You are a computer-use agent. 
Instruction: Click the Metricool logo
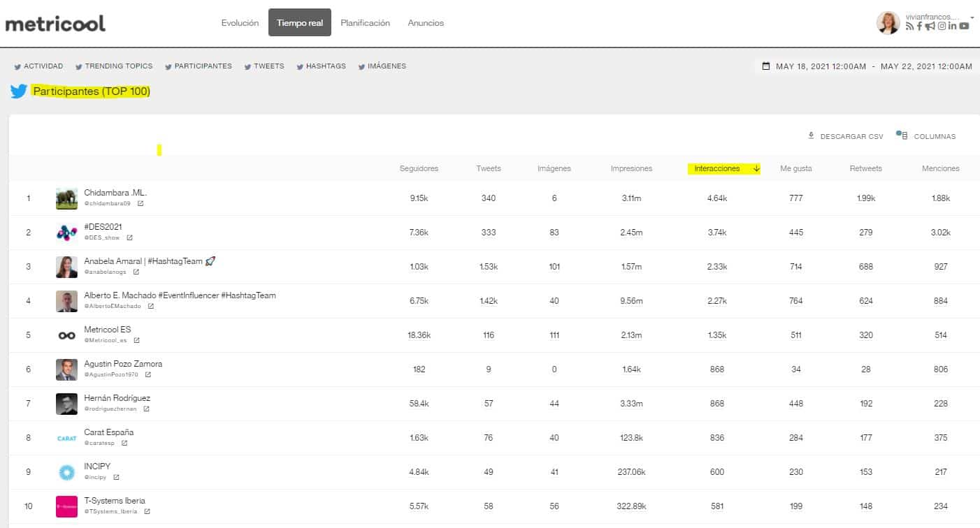[55, 23]
